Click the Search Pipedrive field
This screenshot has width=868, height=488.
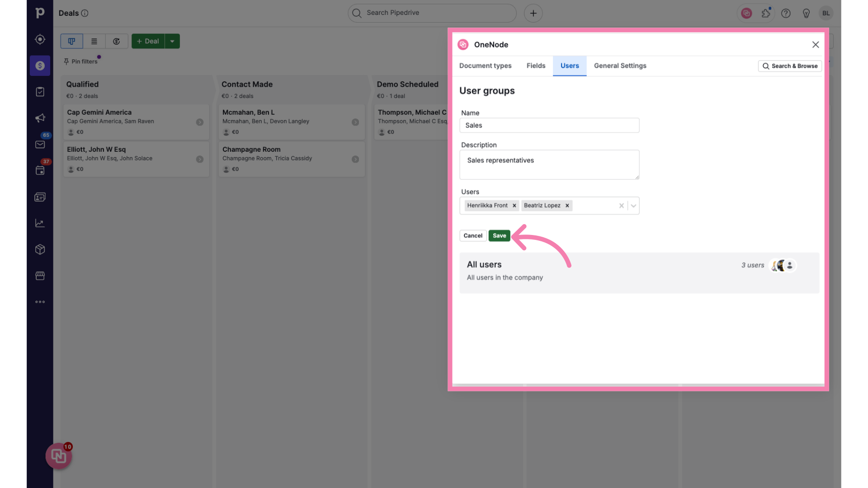(x=432, y=13)
